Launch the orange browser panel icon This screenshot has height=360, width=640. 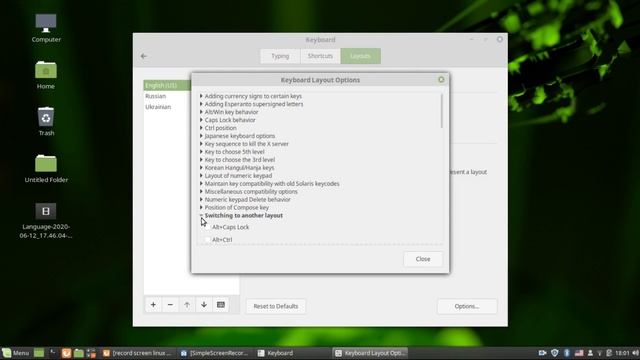pyautogui.click(x=66, y=353)
